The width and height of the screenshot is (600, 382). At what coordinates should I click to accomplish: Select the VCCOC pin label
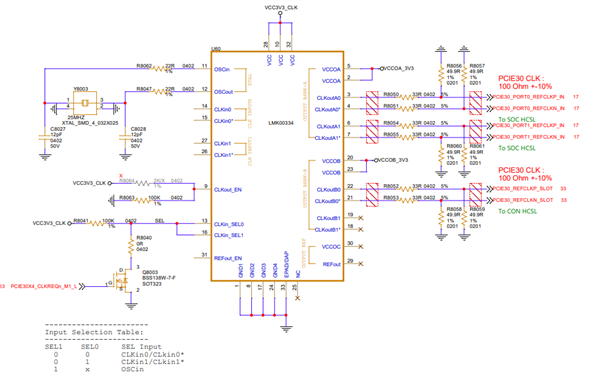coord(331,247)
